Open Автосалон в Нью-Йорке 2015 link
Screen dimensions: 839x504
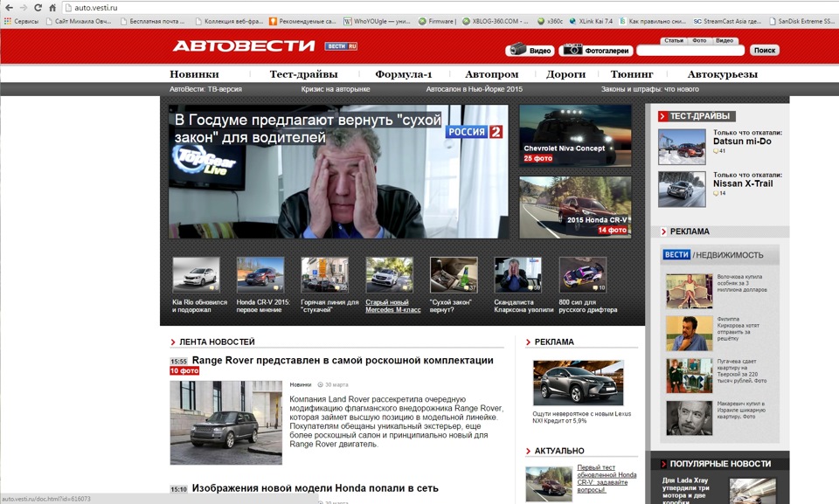(x=474, y=89)
